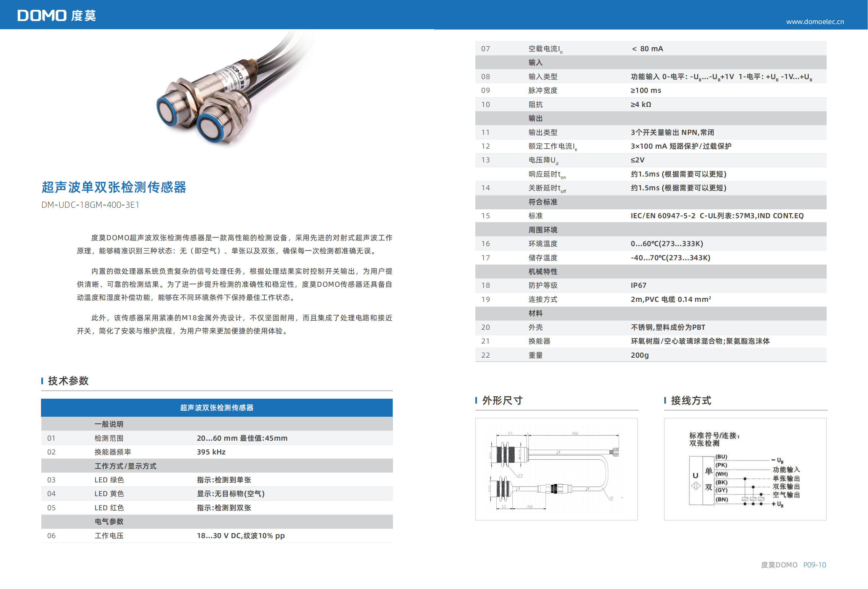Click the page footer 度莫DOMO P09-10
Viewport: 868px width, 589px height.
(x=793, y=565)
